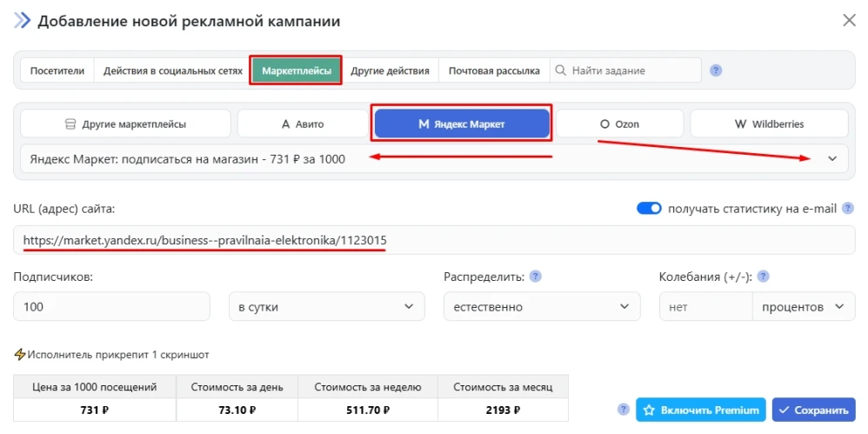Close the new ad campaign dialog
This screenshot has height=434, width=868.
(x=849, y=21)
